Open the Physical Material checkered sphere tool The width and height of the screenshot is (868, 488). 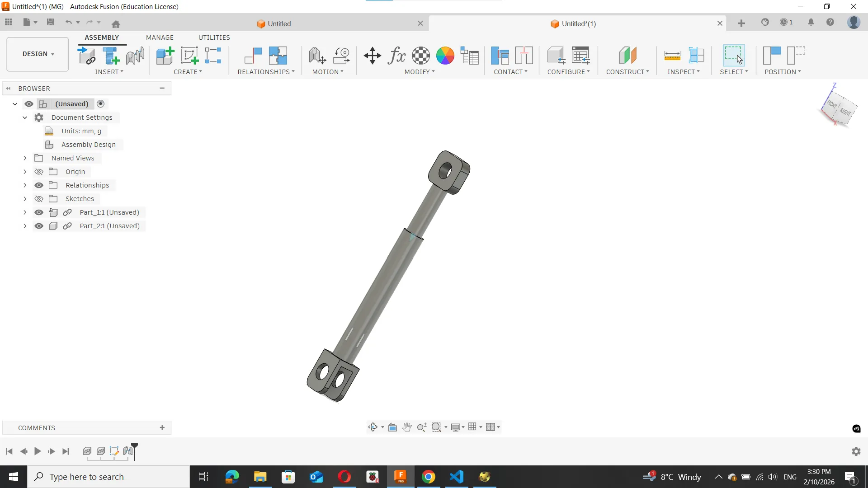click(x=420, y=56)
